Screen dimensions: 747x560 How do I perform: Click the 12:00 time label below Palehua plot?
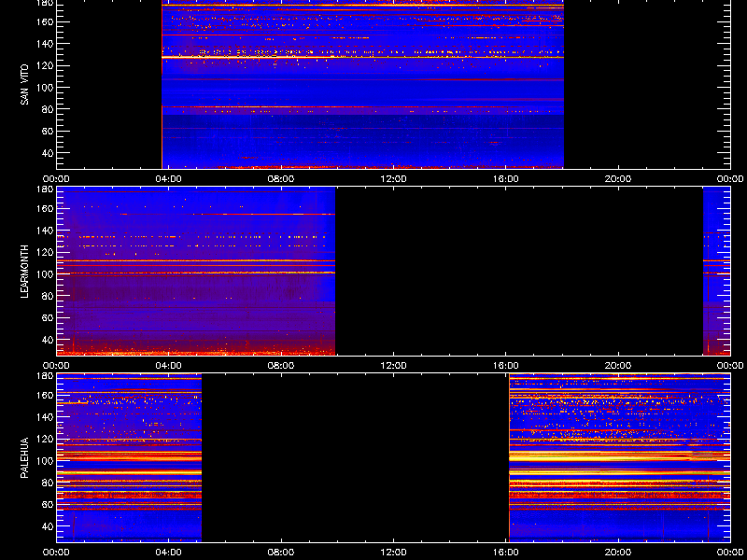(x=393, y=553)
